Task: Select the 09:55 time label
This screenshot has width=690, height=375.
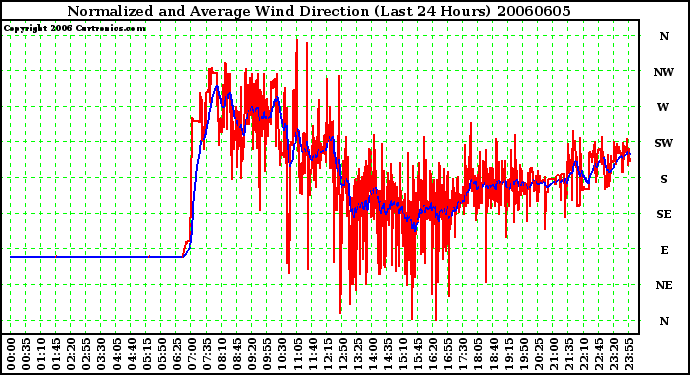Action: tap(267, 354)
